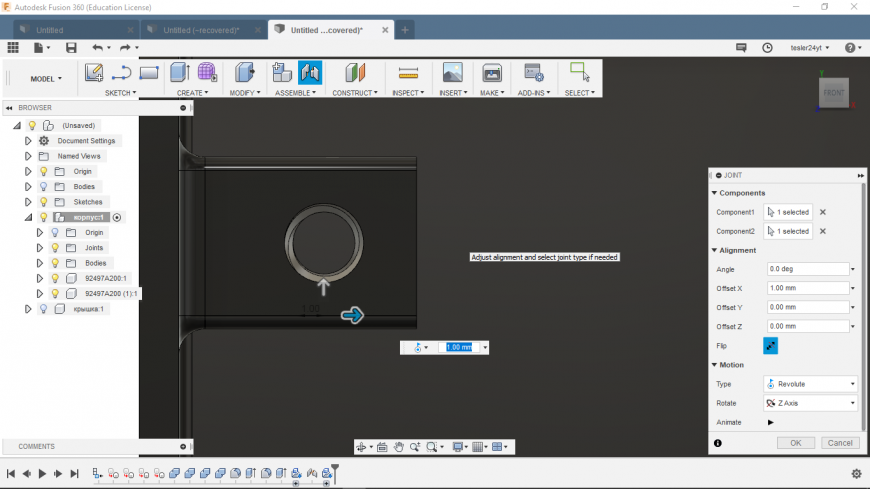Expand the Document Settings tree node

pyautogui.click(x=28, y=141)
